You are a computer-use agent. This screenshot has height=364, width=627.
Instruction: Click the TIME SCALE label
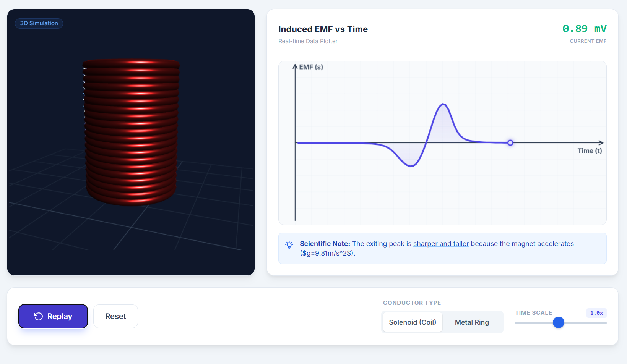(x=533, y=313)
